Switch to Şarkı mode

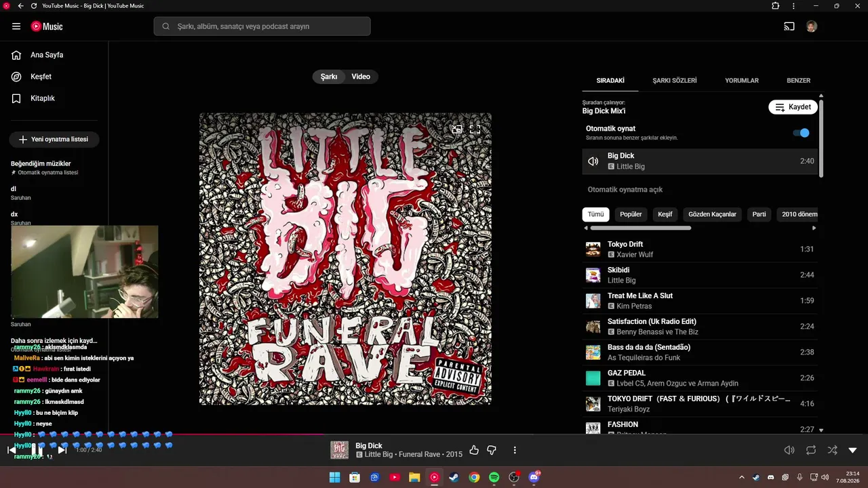tap(329, 77)
